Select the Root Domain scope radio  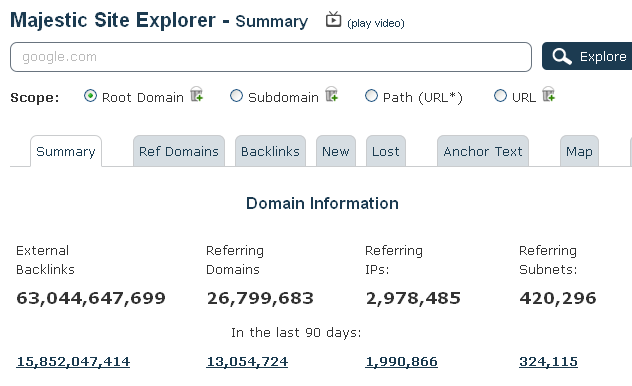(x=90, y=96)
